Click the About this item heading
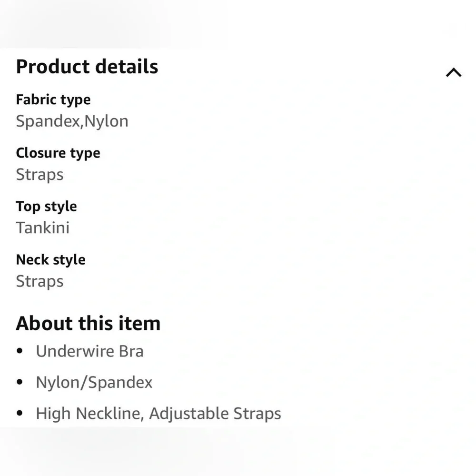Image resolution: width=476 pixels, height=476 pixels. (x=88, y=323)
